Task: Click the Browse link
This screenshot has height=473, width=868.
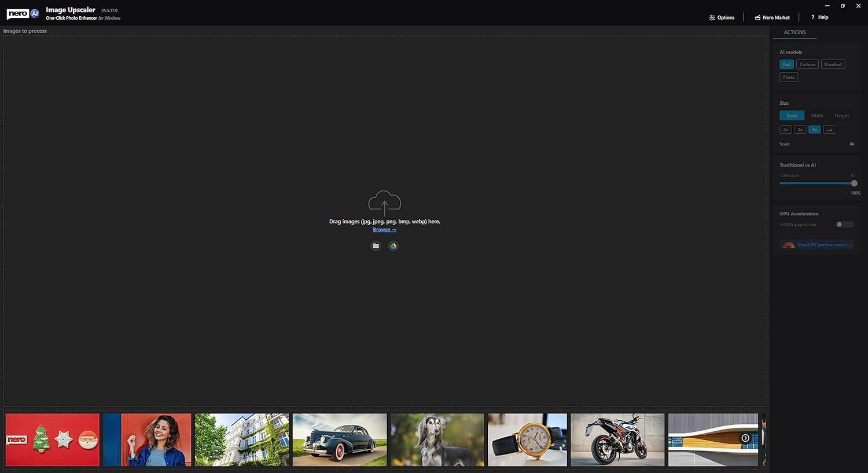Action: pyautogui.click(x=384, y=230)
